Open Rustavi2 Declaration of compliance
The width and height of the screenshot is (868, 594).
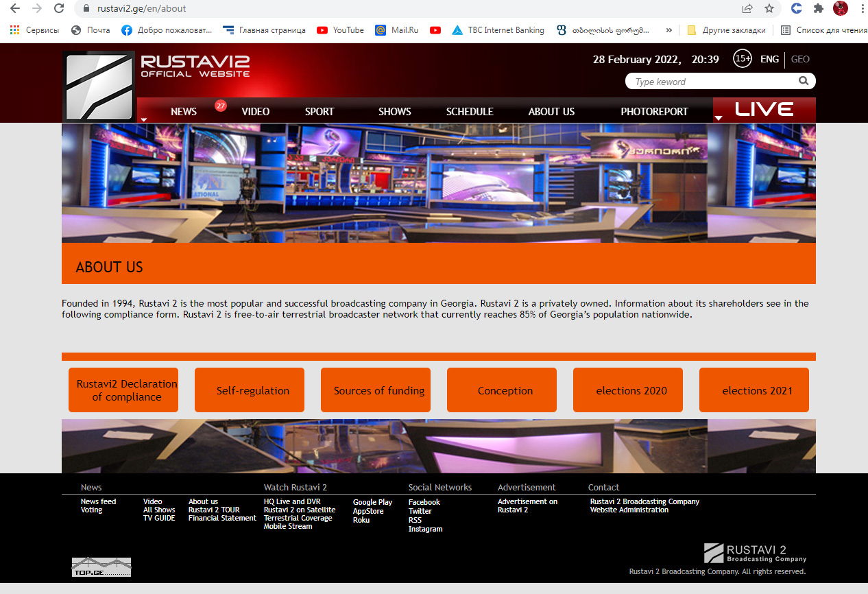[123, 390]
